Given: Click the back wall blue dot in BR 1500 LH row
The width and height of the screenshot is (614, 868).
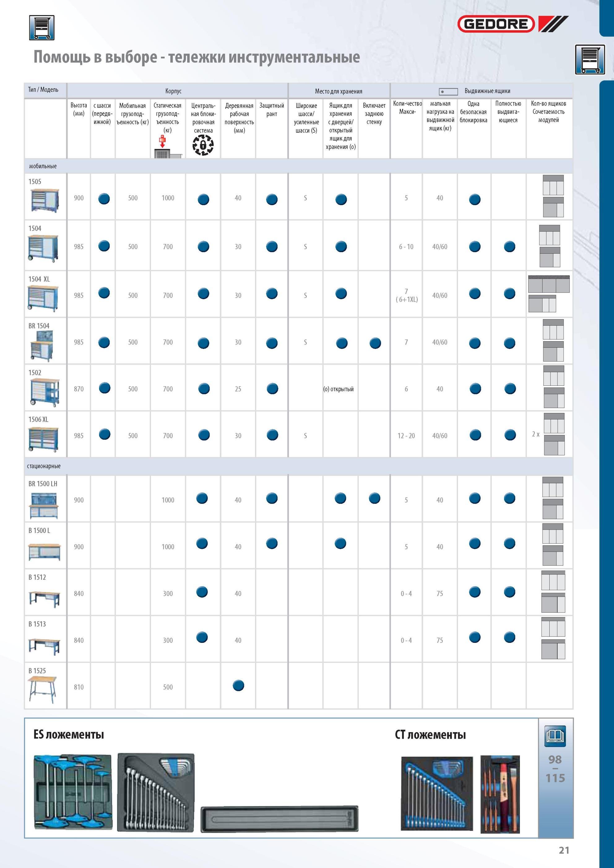Looking at the screenshot, I should tap(374, 498).
